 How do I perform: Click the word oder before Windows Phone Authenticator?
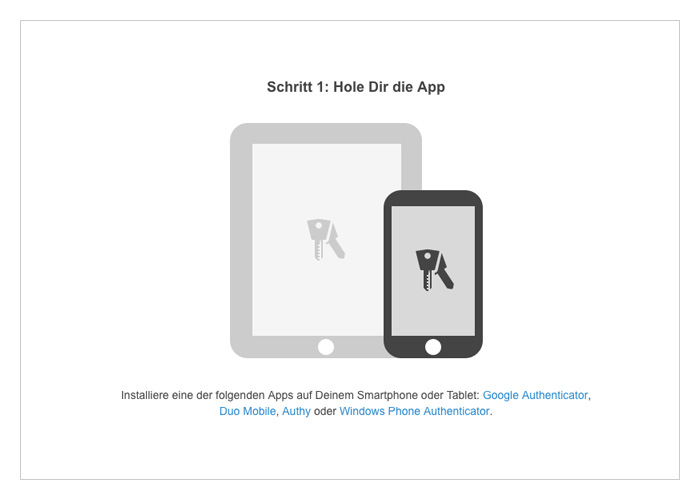pos(325,411)
